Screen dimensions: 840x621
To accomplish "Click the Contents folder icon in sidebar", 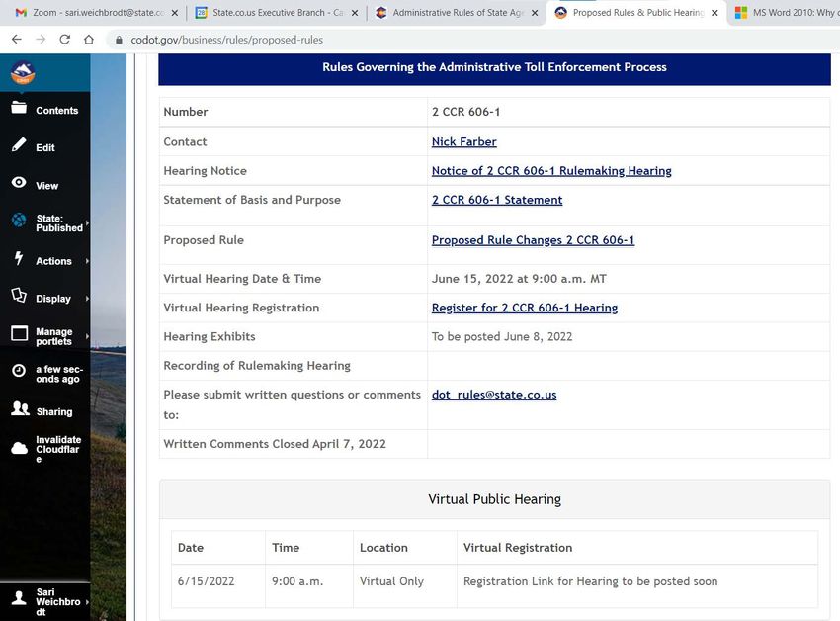I will (19, 107).
